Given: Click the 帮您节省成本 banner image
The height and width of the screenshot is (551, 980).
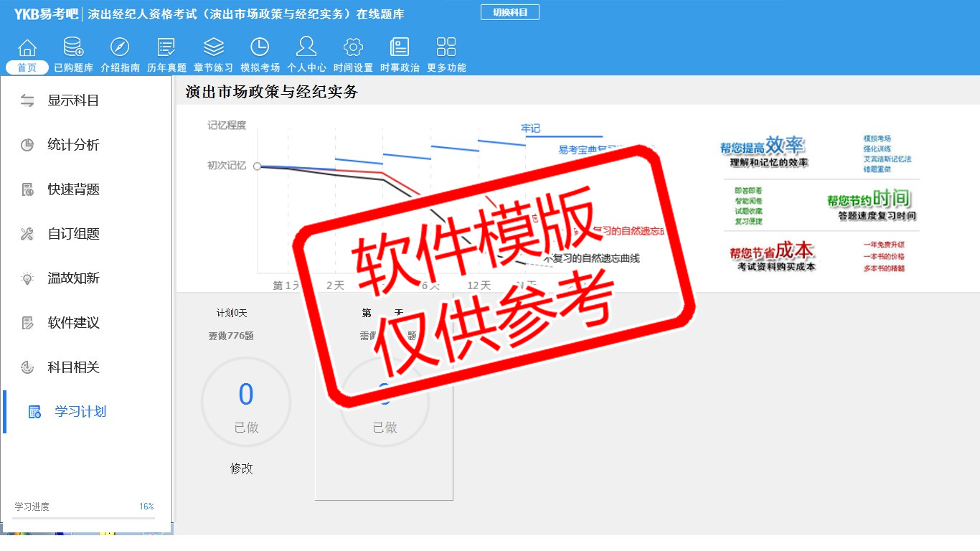Looking at the screenshot, I should (772, 256).
